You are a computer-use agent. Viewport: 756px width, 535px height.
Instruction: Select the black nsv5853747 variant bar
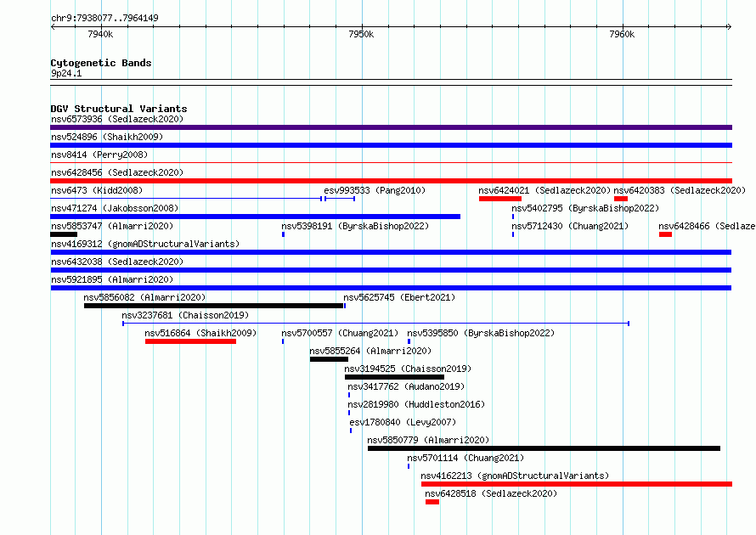[64, 234]
